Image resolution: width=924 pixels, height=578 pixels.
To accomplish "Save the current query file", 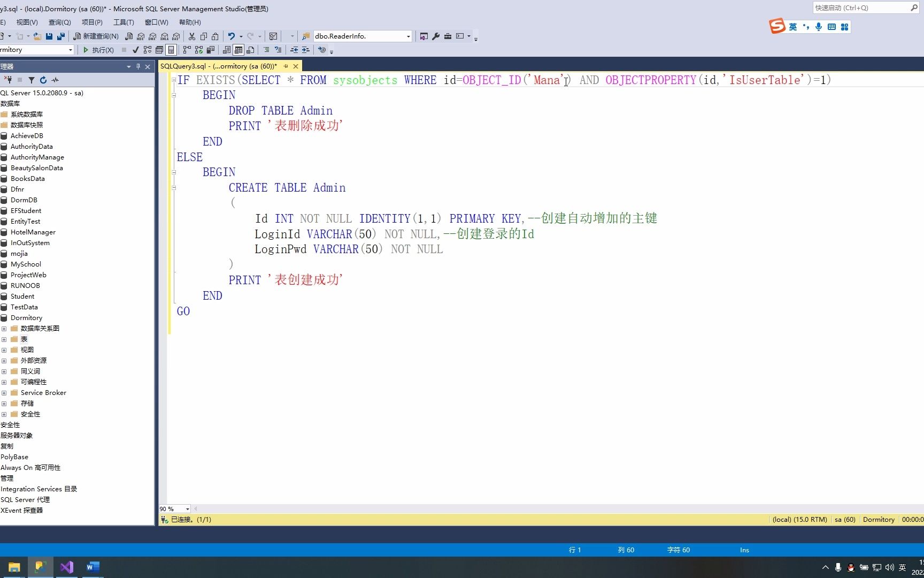I will [49, 36].
